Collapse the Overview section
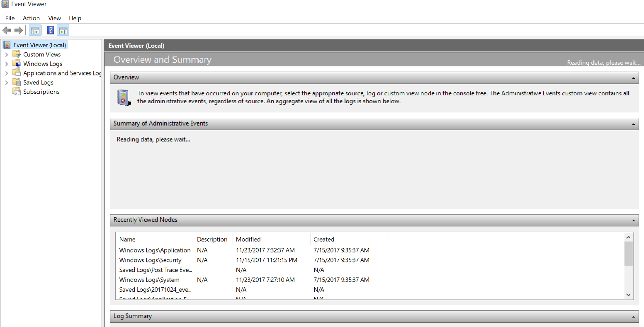Image resolution: width=644 pixels, height=327 pixels. coord(633,78)
